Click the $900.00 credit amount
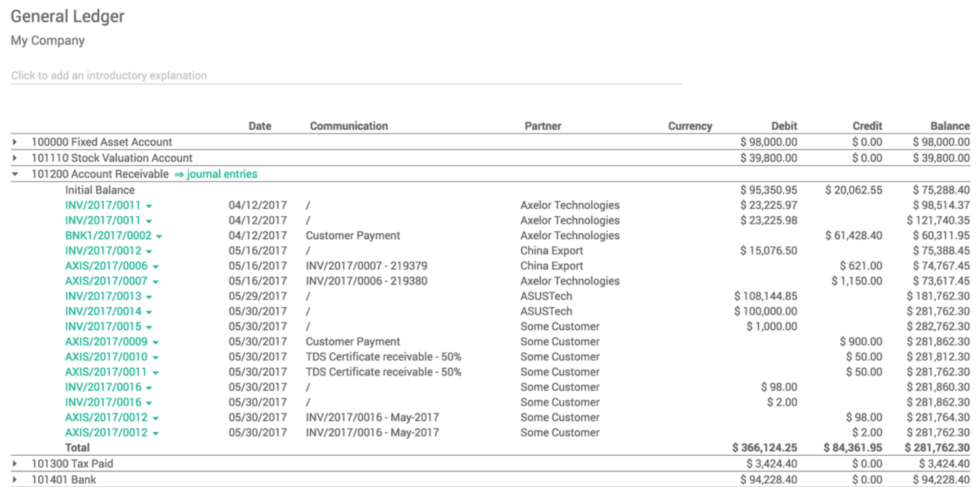 click(x=861, y=342)
